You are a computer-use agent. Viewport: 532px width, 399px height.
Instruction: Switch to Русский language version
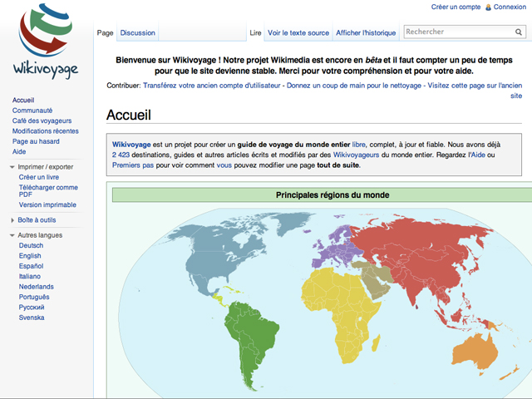[x=32, y=308]
